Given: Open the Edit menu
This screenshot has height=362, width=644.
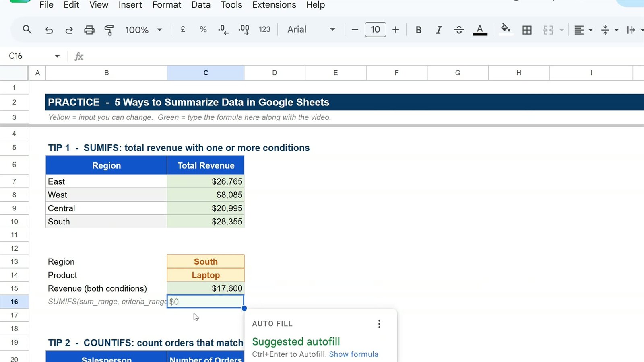Looking at the screenshot, I should point(71,5).
